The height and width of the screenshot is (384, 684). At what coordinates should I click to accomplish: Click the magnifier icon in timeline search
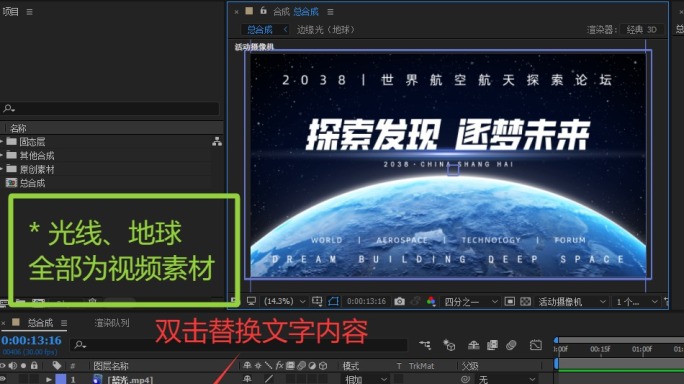[79, 345]
